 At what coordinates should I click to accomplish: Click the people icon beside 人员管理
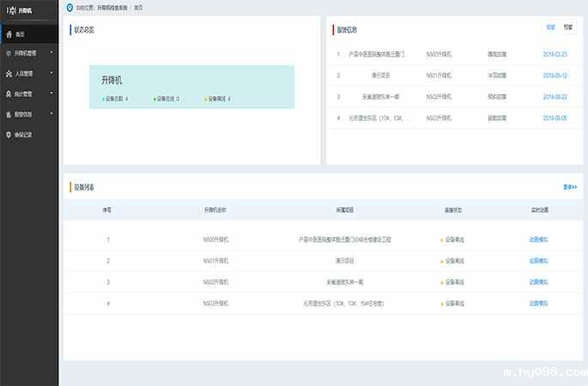[x=9, y=74]
